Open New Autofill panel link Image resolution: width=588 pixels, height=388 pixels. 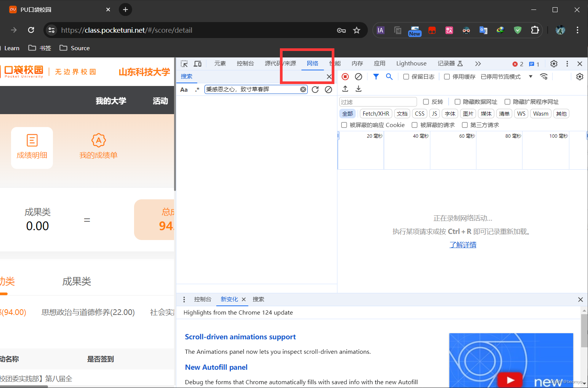point(216,367)
